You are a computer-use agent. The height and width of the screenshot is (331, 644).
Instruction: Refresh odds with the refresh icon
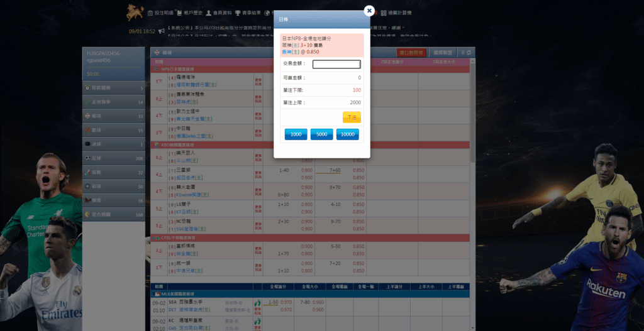pos(469,53)
